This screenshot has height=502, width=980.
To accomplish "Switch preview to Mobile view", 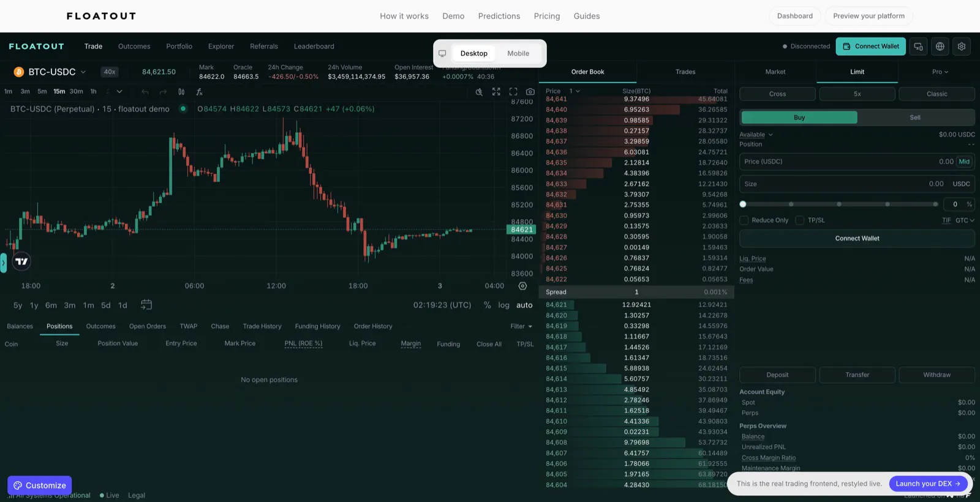I will [x=518, y=53].
